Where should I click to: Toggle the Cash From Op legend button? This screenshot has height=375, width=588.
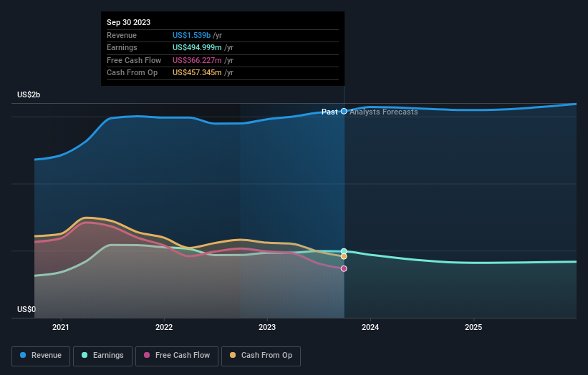pos(261,356)
